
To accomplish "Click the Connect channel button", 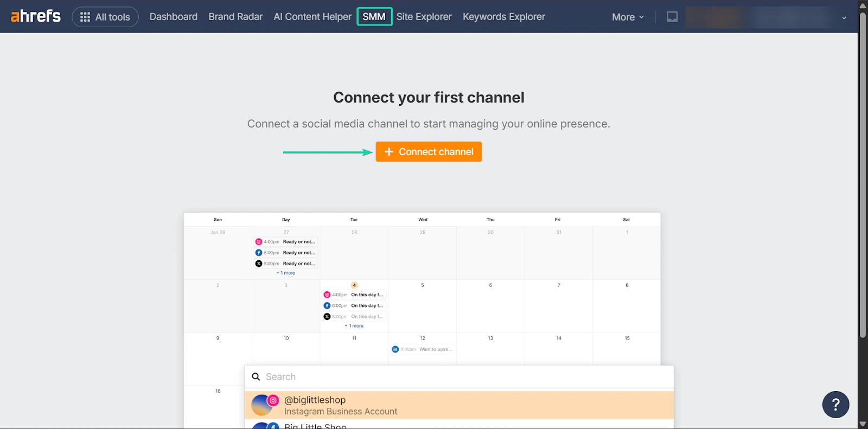I will pyautogui.click(x=429, y=152).
